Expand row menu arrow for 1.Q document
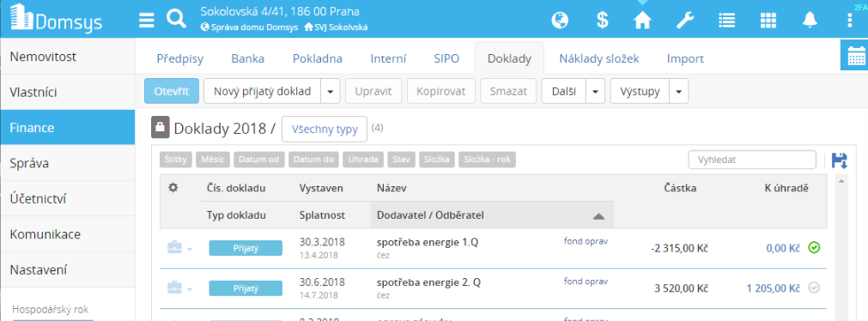This screenshot has height=321, width=868. (190, 249)
